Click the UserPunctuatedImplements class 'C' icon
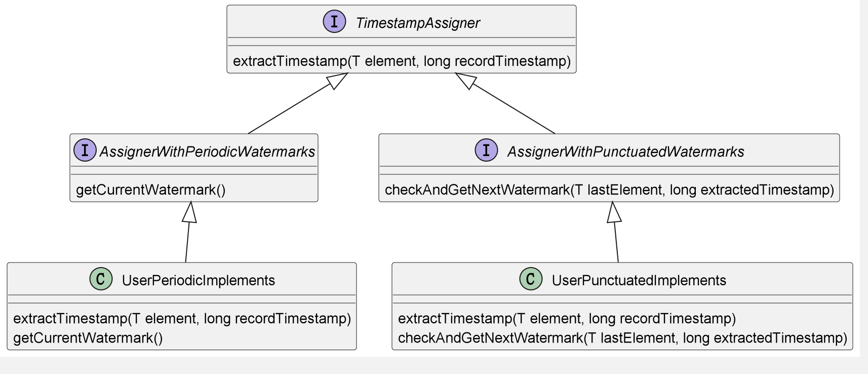Viewport: 868px width, 374px height. [531, 279]
